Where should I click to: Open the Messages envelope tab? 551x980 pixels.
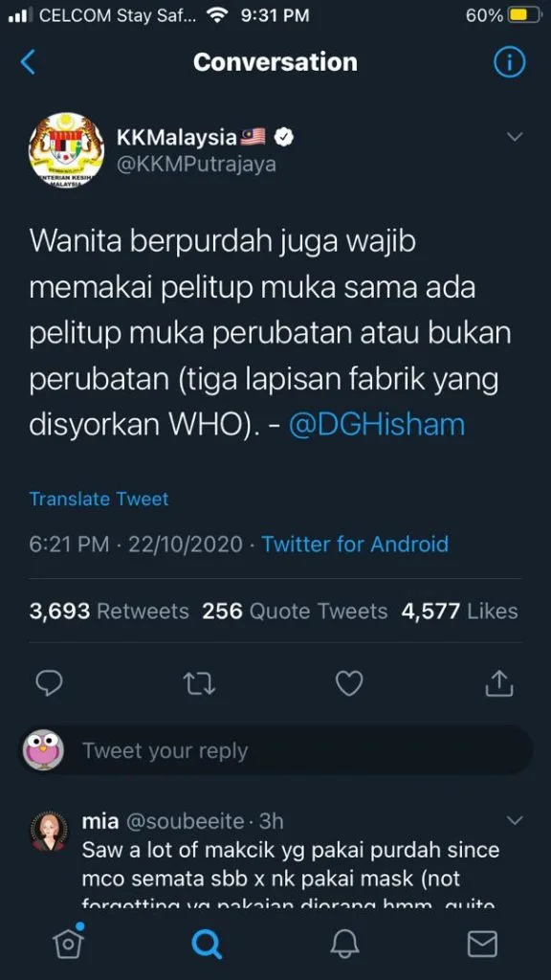pos(482,944)
